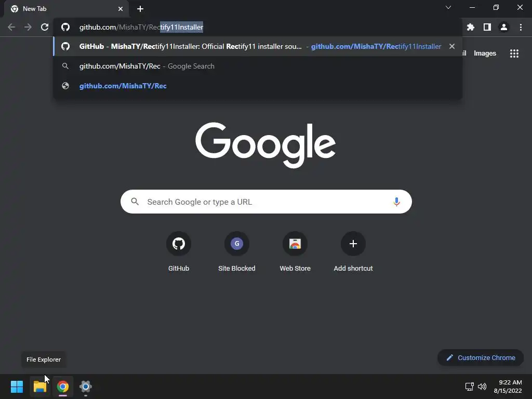This screenshot has height=399, width=532.
Task: Open Chrome's three-dot menu
Action: pyautogui.click(x=521, y=27)
